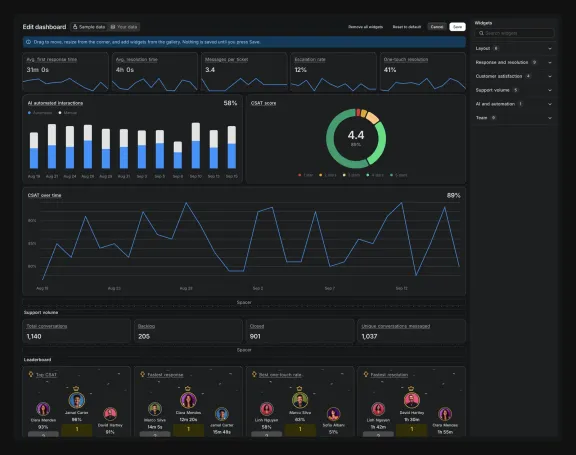The width and height of the screenshot is (576, 455).
Task: Click the crown icon above Jamal Carter
Action: 76,389
